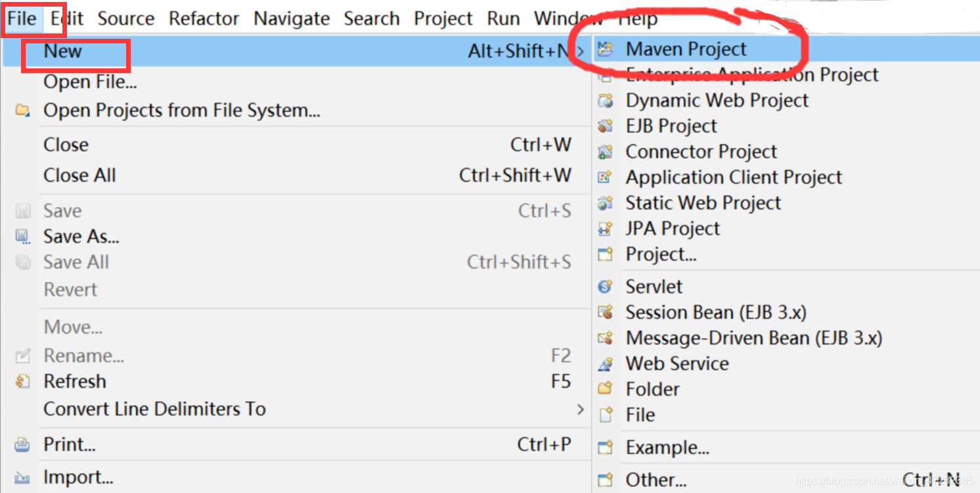Click the Static Web Project icon
The width and height of the screenshot is (980, 493).
click(606, 203)
